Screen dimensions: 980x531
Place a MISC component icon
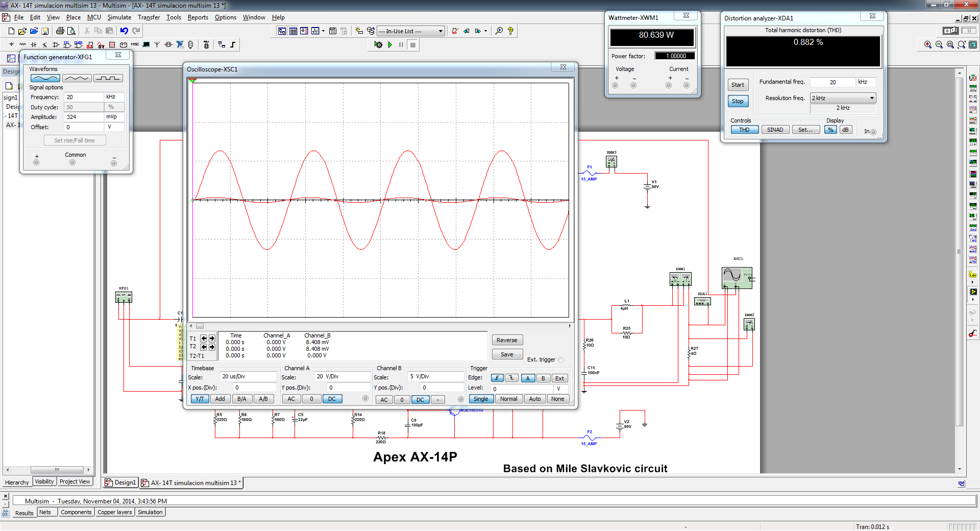[135, 45]
